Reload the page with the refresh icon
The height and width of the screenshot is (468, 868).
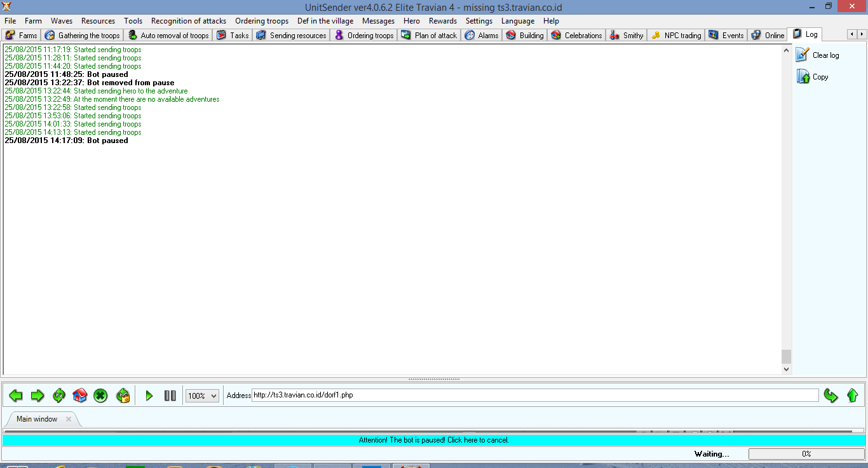[59, 396]
